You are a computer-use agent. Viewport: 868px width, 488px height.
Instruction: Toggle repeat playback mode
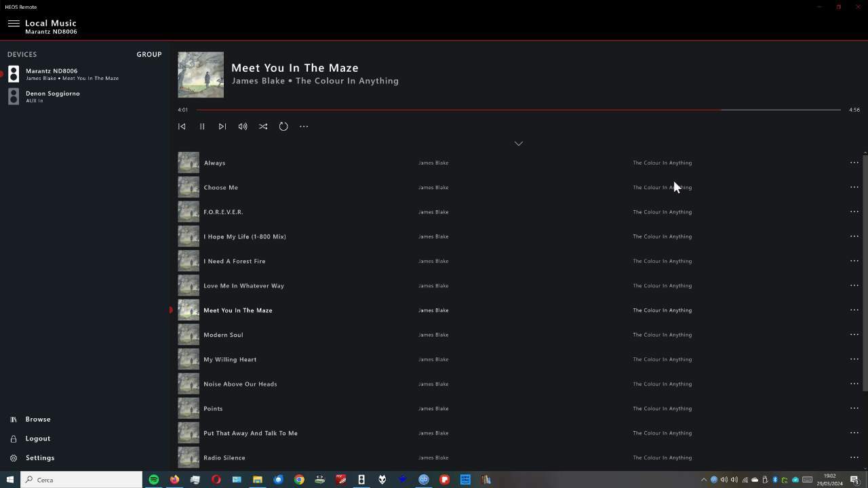pos(283,126)
